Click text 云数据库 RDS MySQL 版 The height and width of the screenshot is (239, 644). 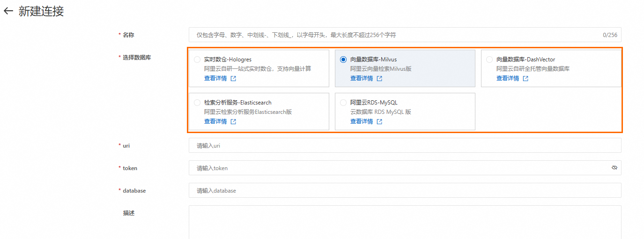381,112
